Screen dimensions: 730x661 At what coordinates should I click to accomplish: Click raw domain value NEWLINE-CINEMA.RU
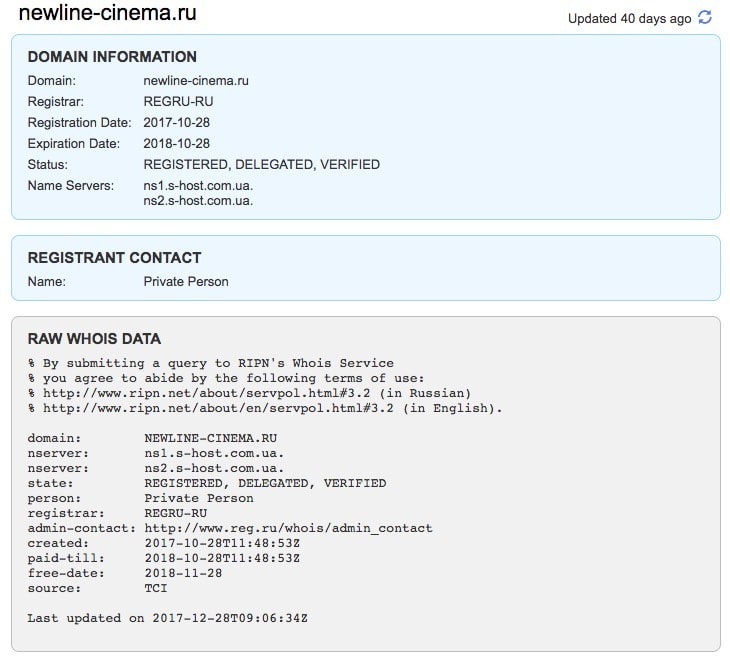click(210, 438)
